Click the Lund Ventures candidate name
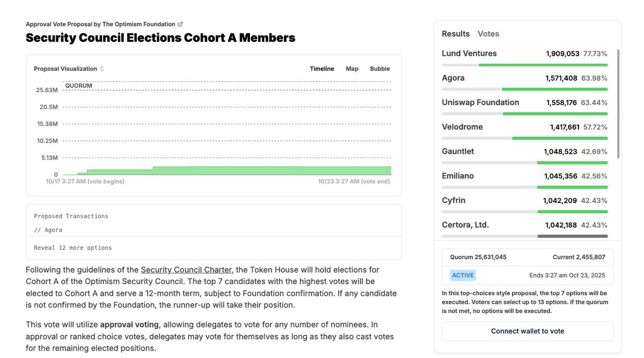This screenshot has width=644, height=358. [469, 54]
